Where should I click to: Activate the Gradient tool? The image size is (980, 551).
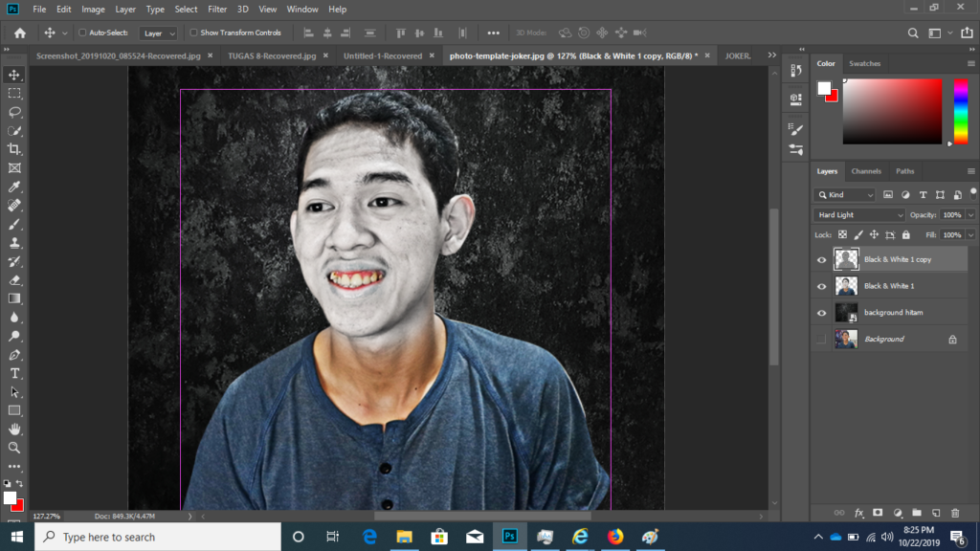pyautogui.click(x=14, y=298)
